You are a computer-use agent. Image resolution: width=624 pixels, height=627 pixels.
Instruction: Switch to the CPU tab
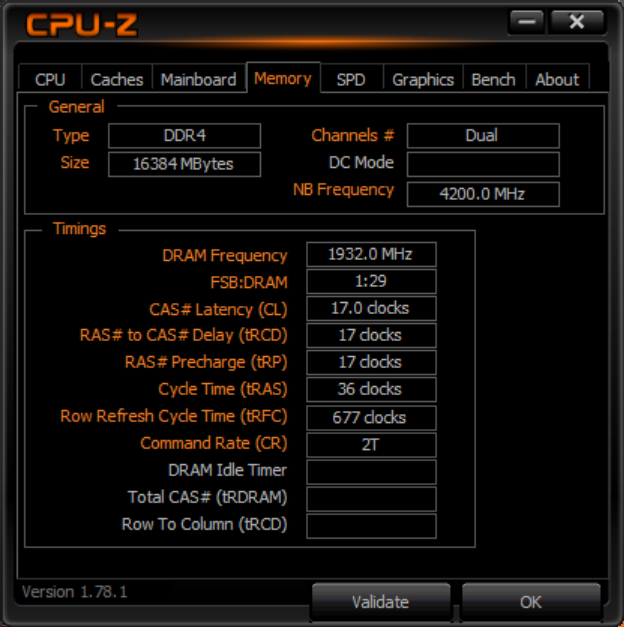click(x=50, y=79)
